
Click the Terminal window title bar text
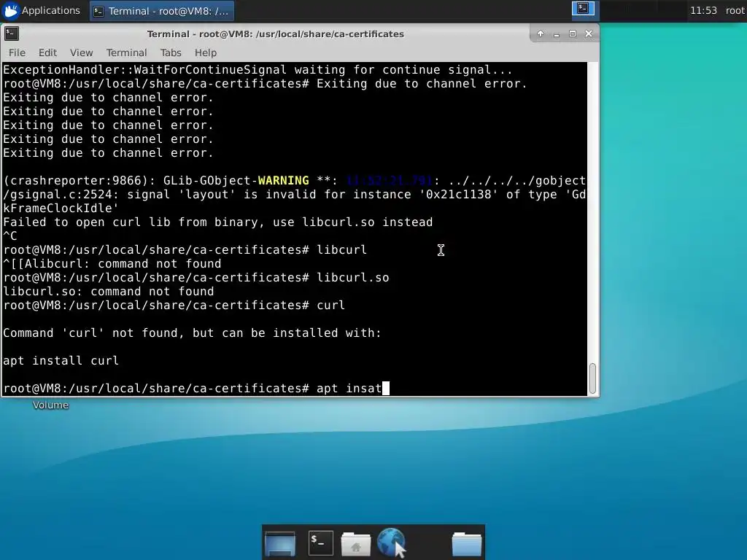275,34
